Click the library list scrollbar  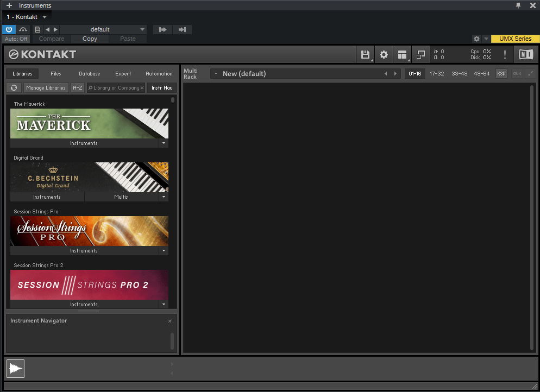coord(173,100)
